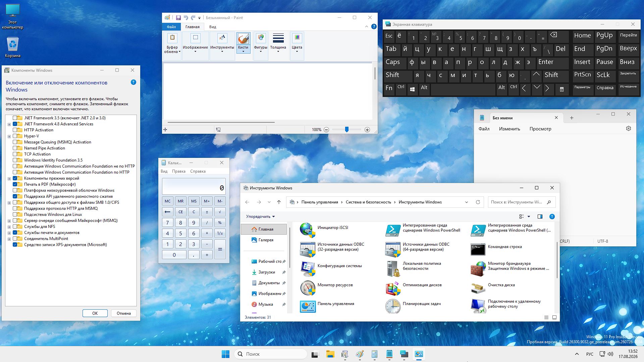Add a new tab in Notepad
644x362 pixels.
[x=572, y=118]
